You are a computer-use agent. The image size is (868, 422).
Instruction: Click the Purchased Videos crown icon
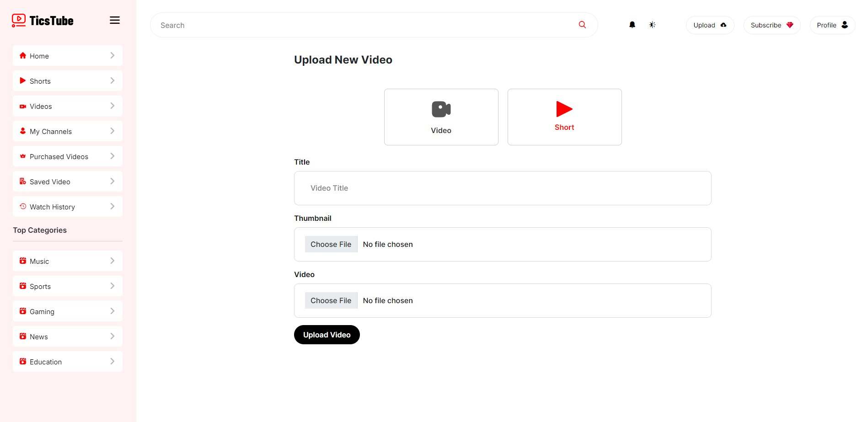coord(23,156)
